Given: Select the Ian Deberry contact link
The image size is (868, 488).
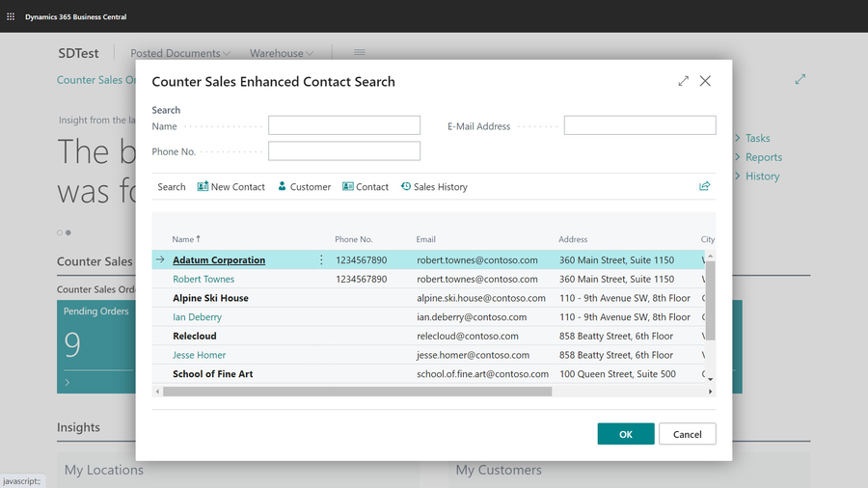Looking at the screenshot, I should point(197,316).
